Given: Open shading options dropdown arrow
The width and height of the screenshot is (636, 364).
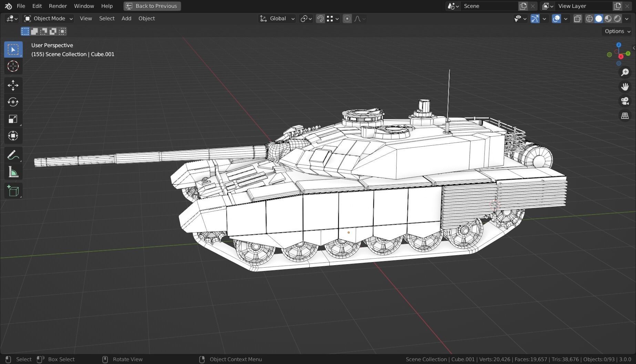Looking at the screenshot, I should (627, 19).
